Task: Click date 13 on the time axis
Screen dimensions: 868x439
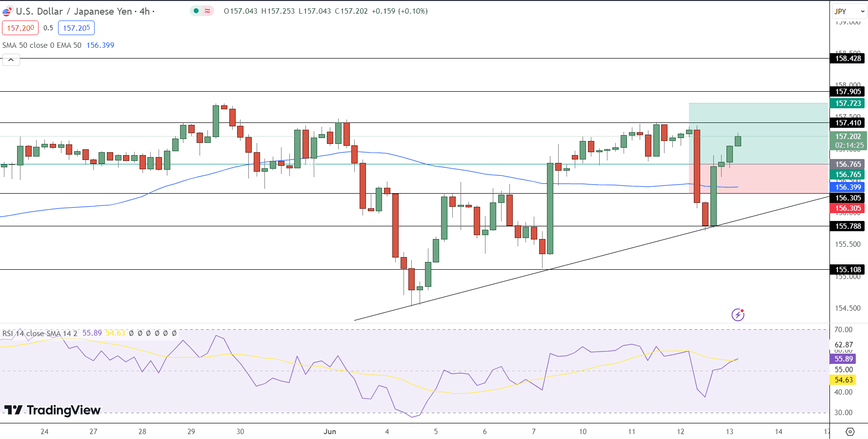Action: [729, 432]
